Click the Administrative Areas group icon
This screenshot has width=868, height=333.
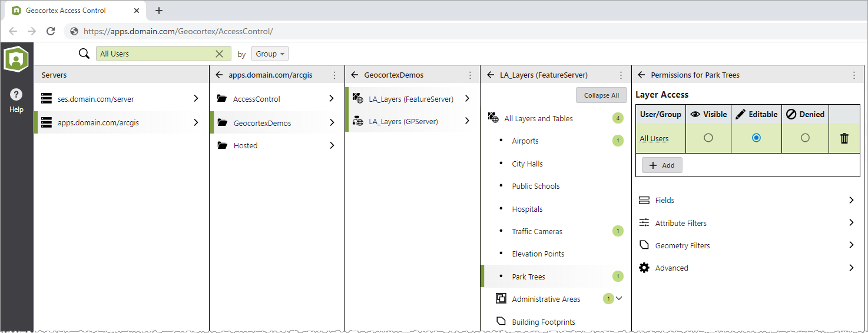point(501,298)
